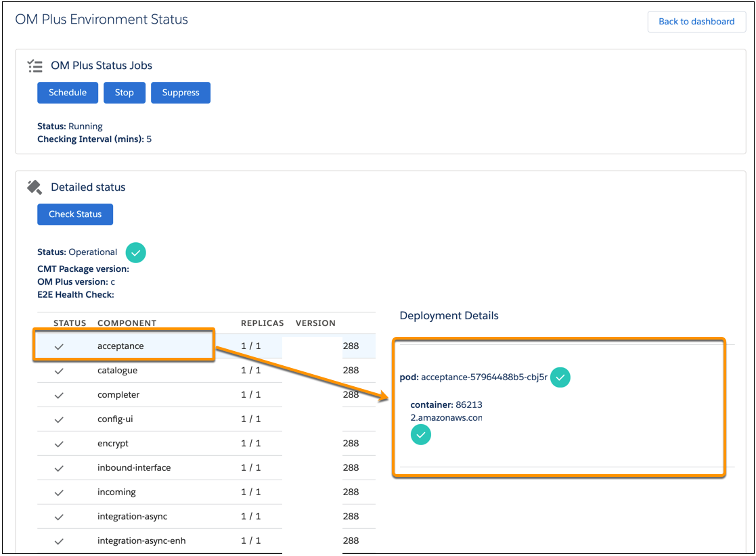Click the 1 / 1 replicas for config-ui
This screenshot has width=756, height=556.
[250, 419]
